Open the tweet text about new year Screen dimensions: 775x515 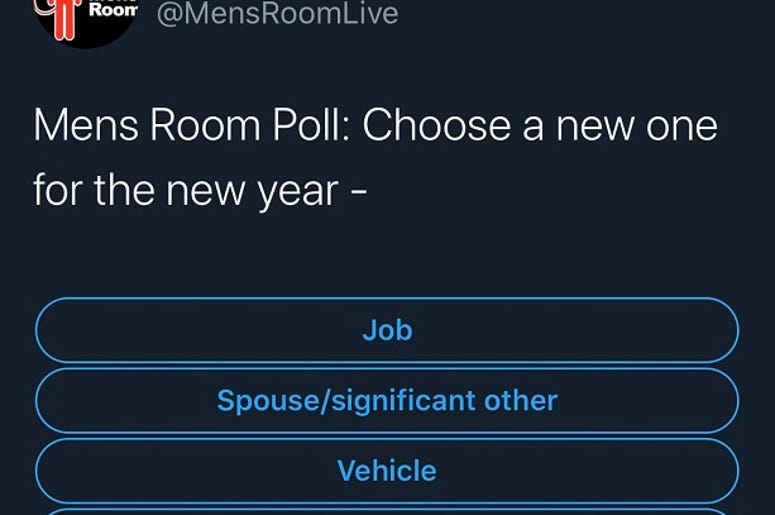pos(375,158)
